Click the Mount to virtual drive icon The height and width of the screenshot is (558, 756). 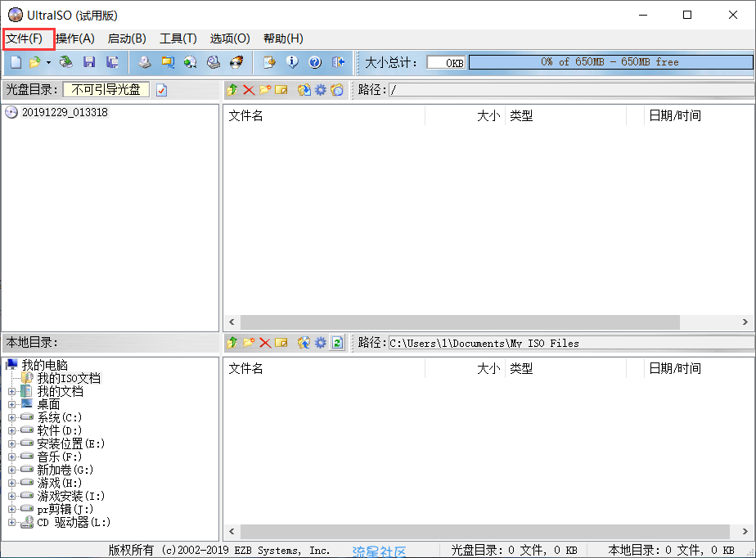pyautogui.click(x=213, y=62)
